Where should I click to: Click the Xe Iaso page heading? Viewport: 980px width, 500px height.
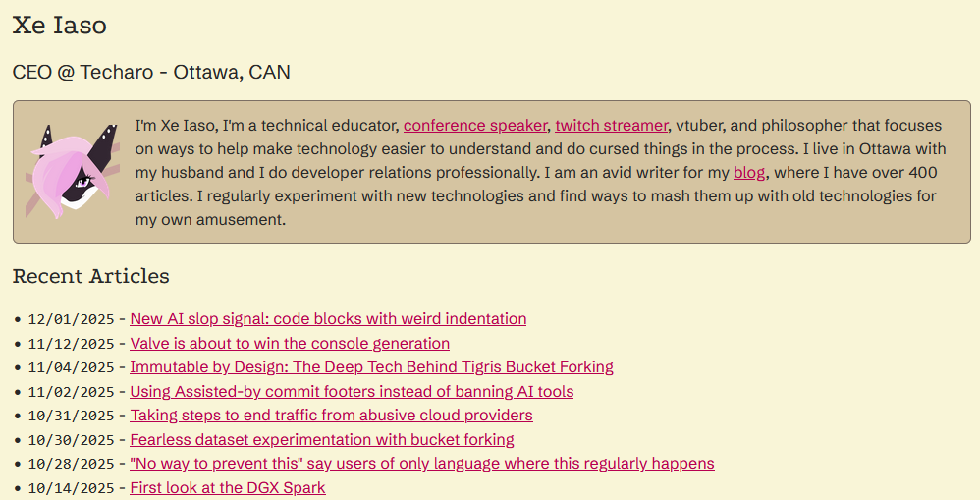59,26
